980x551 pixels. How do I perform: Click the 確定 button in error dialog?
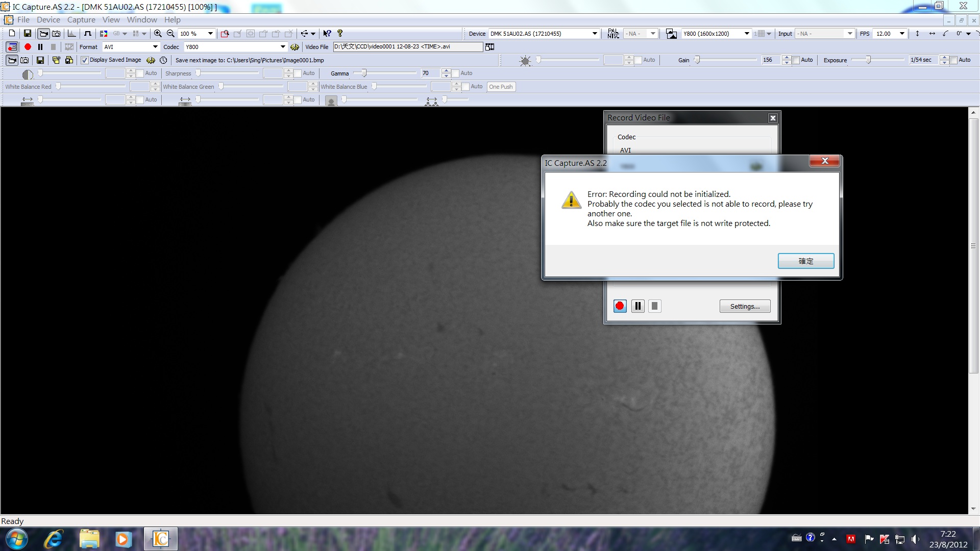[x=805, y=261]
